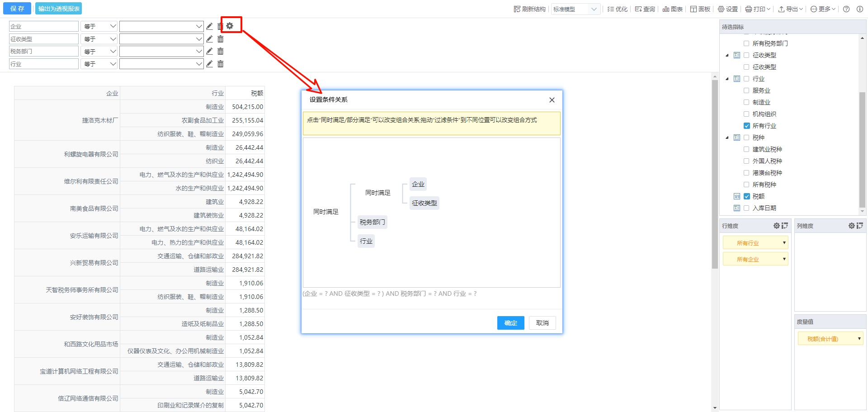Check the 制造业 checkbox
The height and width of the screenshot is (412, 868).
click(746, 102)
